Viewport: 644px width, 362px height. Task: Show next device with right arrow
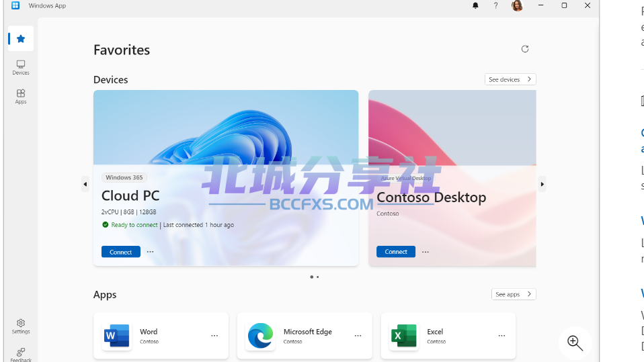[x=542, y=184]
